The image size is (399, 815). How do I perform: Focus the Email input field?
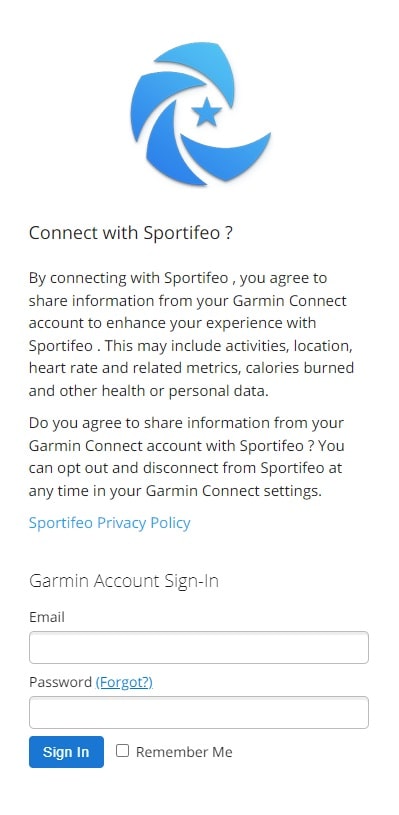pos(199,647)
